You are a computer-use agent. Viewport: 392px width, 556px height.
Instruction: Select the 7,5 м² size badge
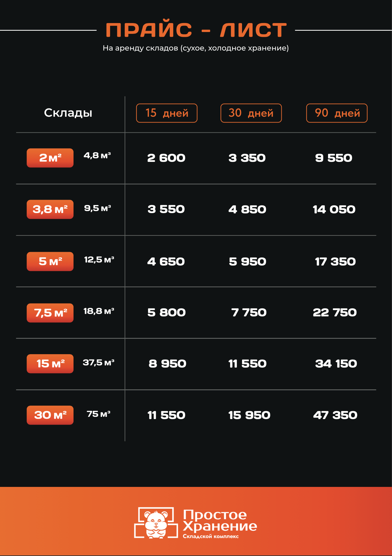(x=50, y=313)
